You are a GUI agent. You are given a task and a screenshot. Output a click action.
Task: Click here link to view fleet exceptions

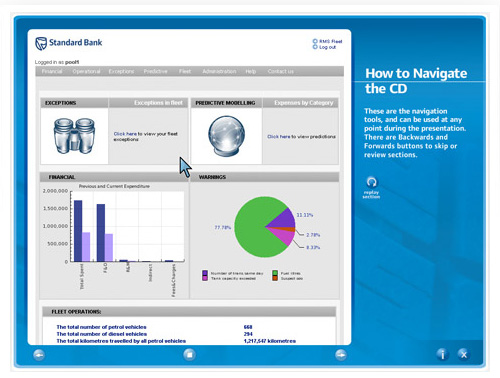pos(125,134)
